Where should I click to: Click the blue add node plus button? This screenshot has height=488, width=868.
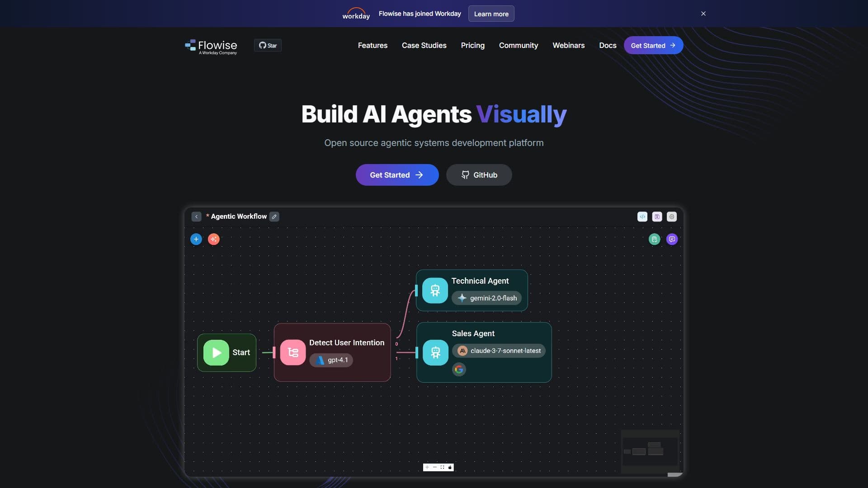point(196,239)
